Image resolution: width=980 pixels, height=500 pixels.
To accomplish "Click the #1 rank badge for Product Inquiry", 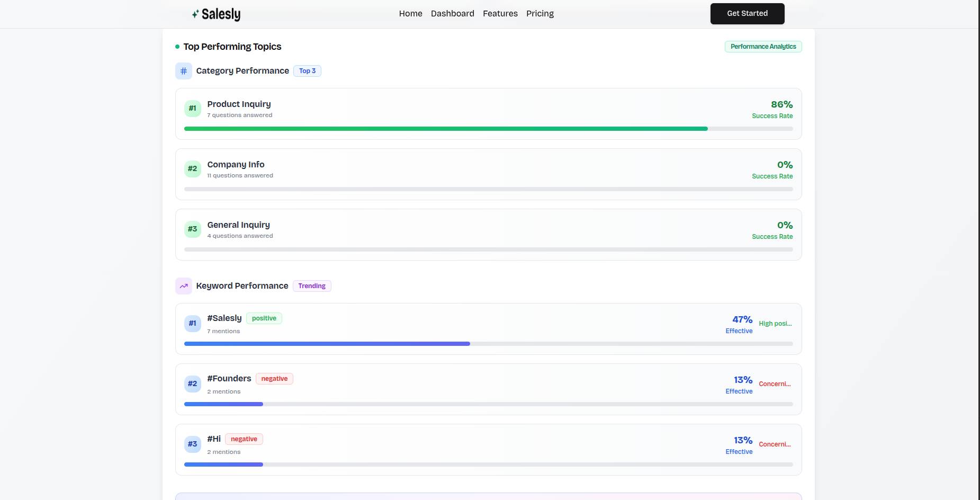I will tap(193, 109).
